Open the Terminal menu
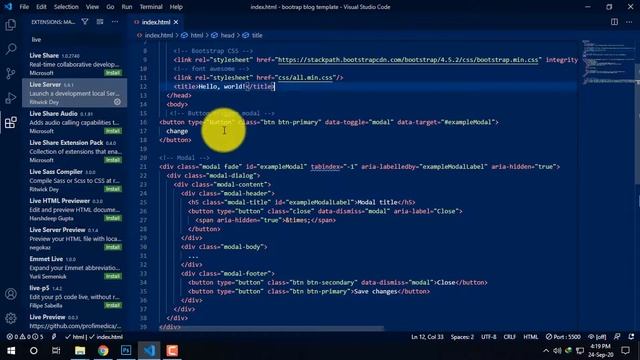Screen dimensions: 640x360 coord(151,7)
